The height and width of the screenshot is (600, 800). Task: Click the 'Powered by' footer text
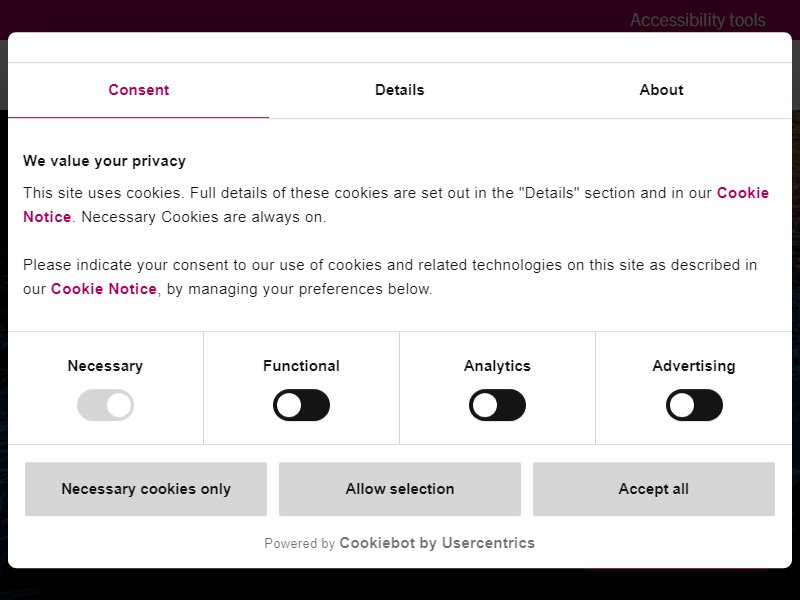click(x=299, y=543)
